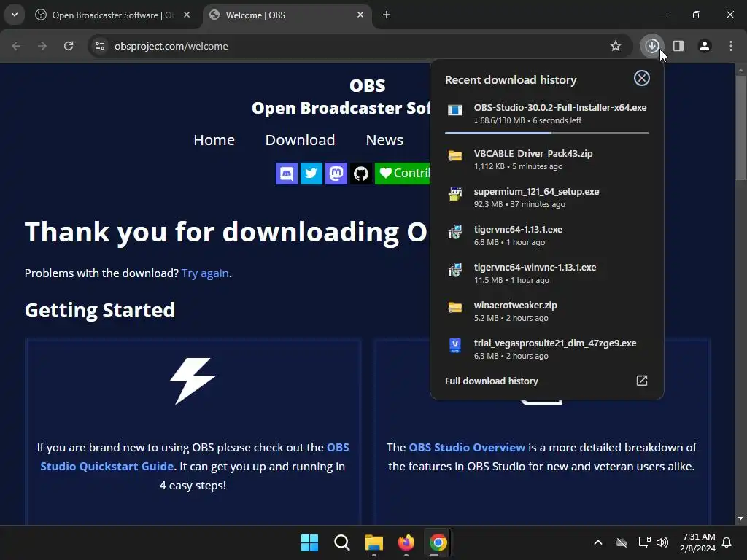747x560 pixels.
Task: Open the winaerotweaker.zip download
Action: 547,311
